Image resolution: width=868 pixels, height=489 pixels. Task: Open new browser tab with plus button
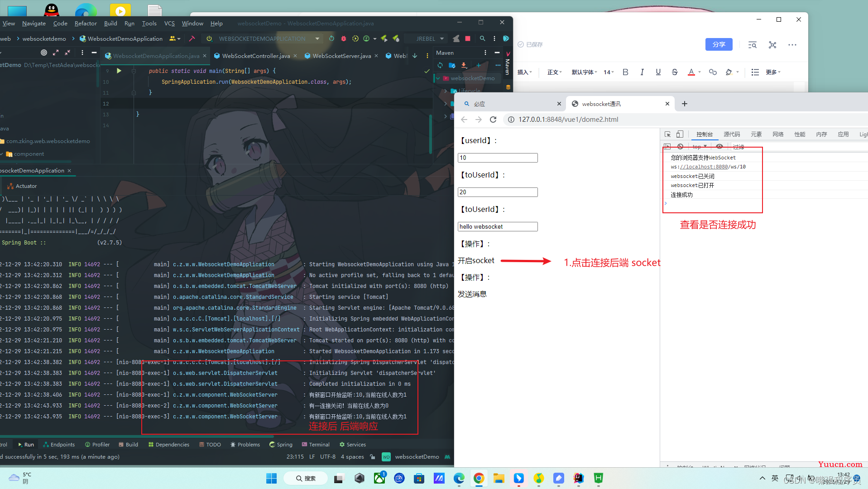(685, 104)
